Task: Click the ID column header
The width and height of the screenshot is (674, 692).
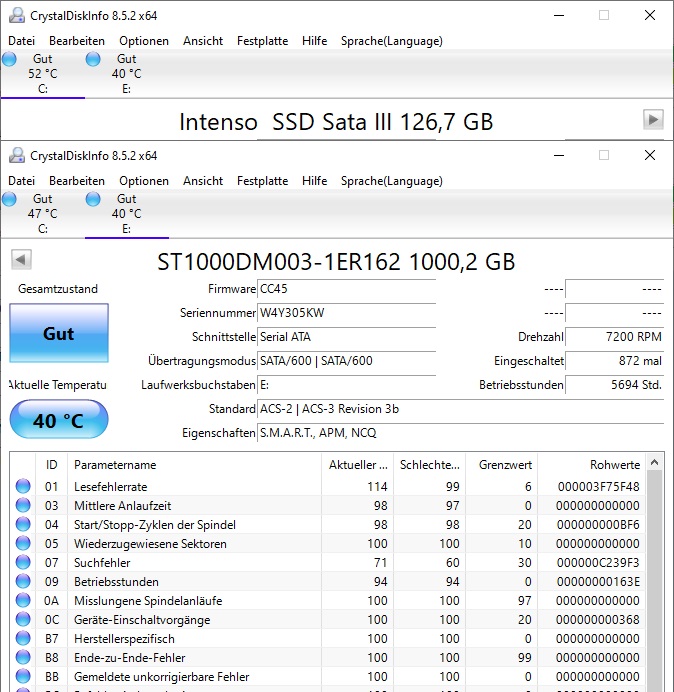Action: tap(51, 465)
